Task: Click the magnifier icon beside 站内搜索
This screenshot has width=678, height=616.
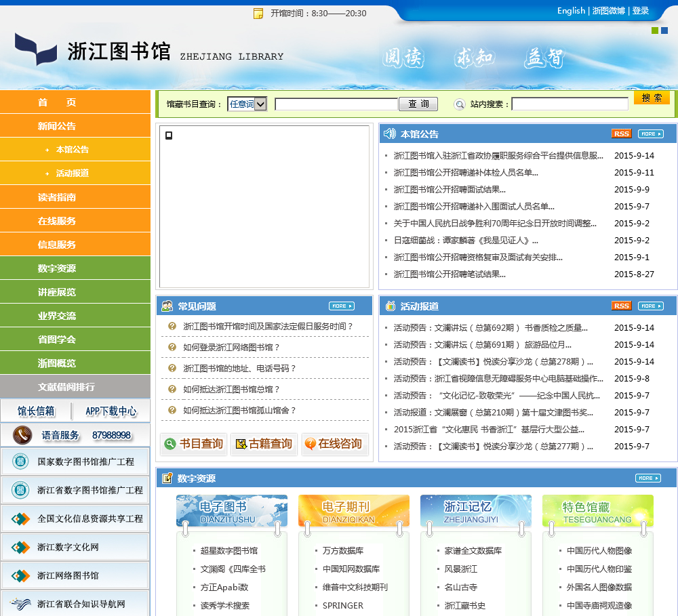Action: coord(460,104)
